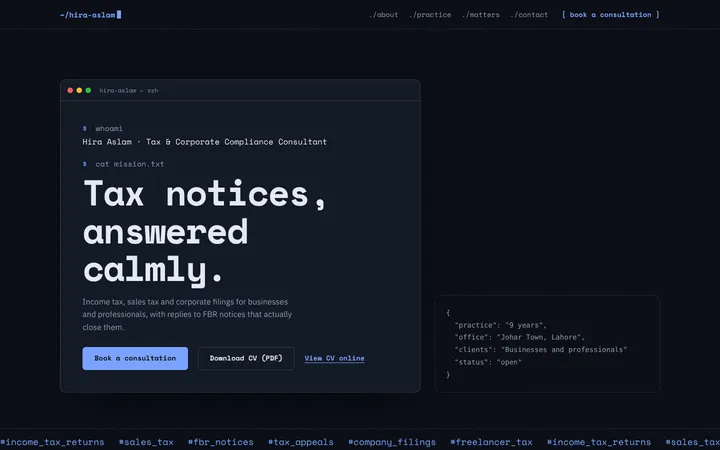Click the cat mission.txt command
The image size is (720, 450).
coord(123,164)
